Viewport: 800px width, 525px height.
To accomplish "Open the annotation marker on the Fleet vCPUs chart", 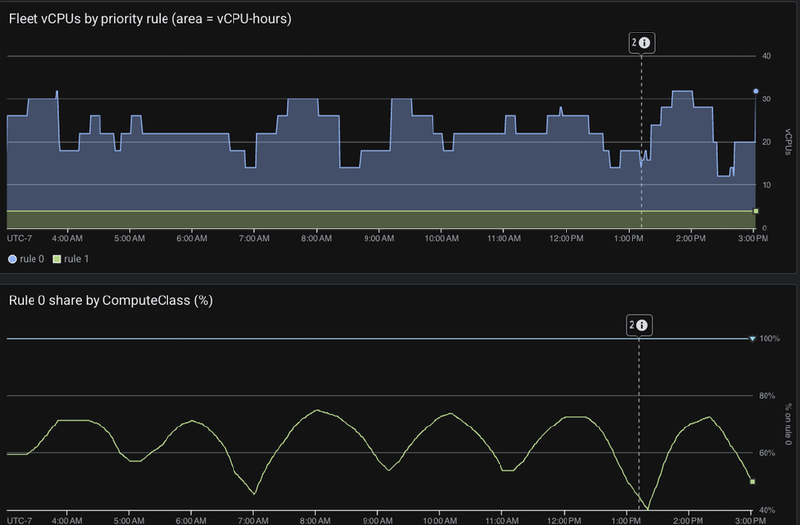I will click(x=641, y=43).
